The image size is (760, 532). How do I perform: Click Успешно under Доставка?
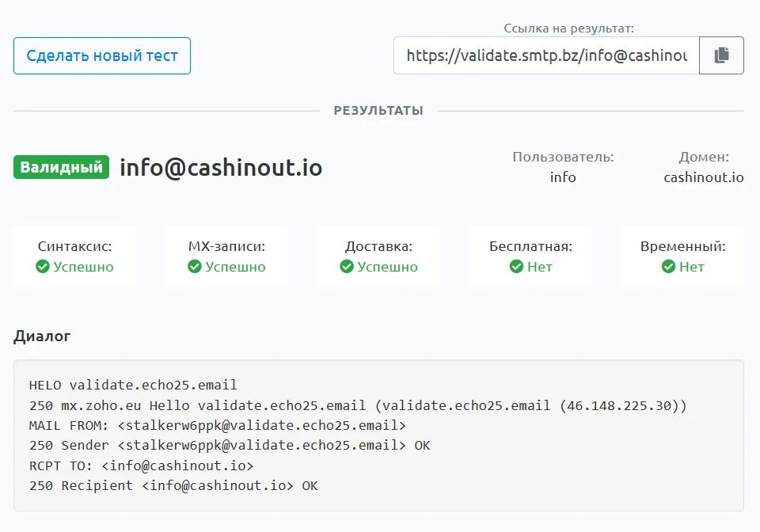[x=387, y=267]
